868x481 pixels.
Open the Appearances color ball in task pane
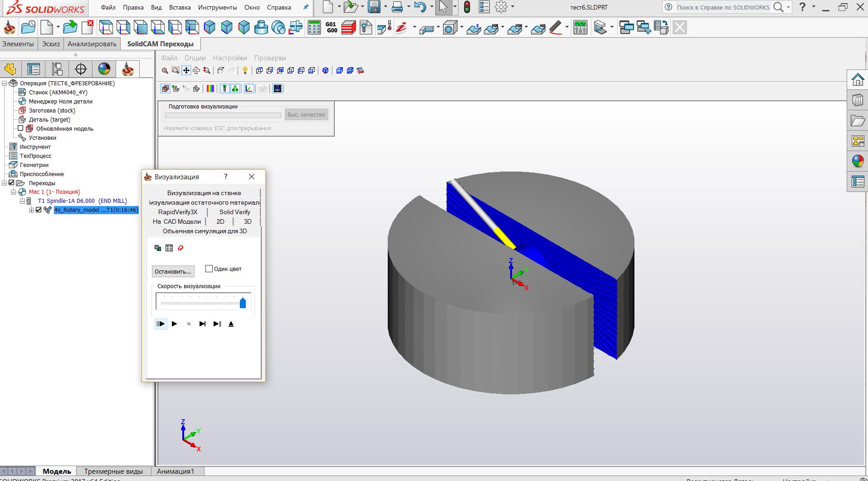pos(858,161)
